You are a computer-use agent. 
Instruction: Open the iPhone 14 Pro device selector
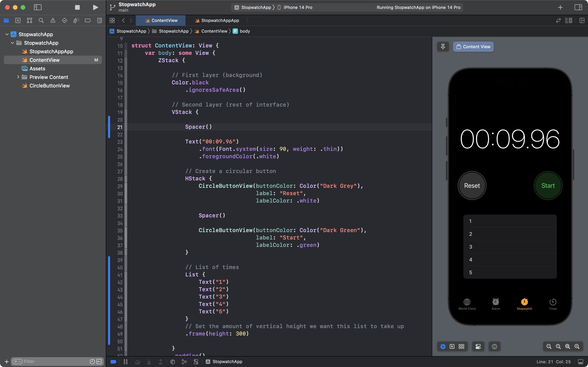tap(298, 7)
